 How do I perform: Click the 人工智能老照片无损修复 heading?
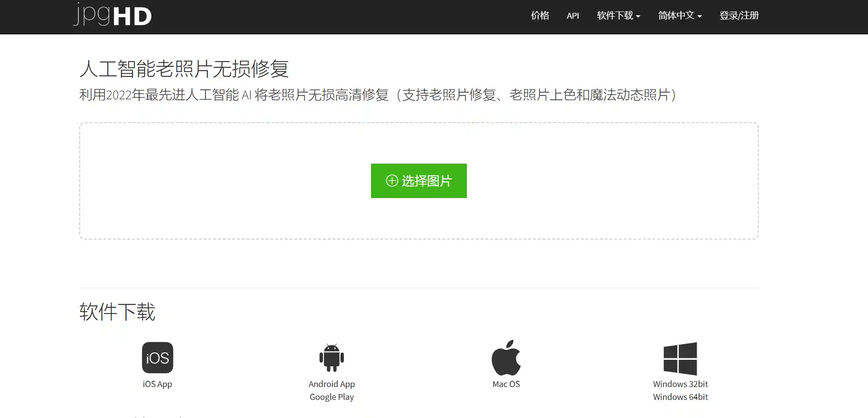(x=184, y=69)
